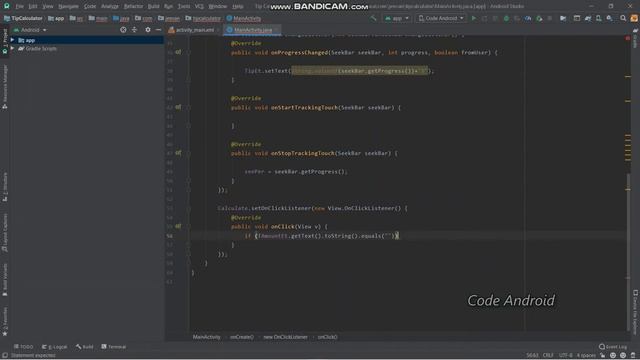This screenshot has height=360, width=640.
Task: Click Collapse All icon in Project panel
Action: [x=134, y=30]
